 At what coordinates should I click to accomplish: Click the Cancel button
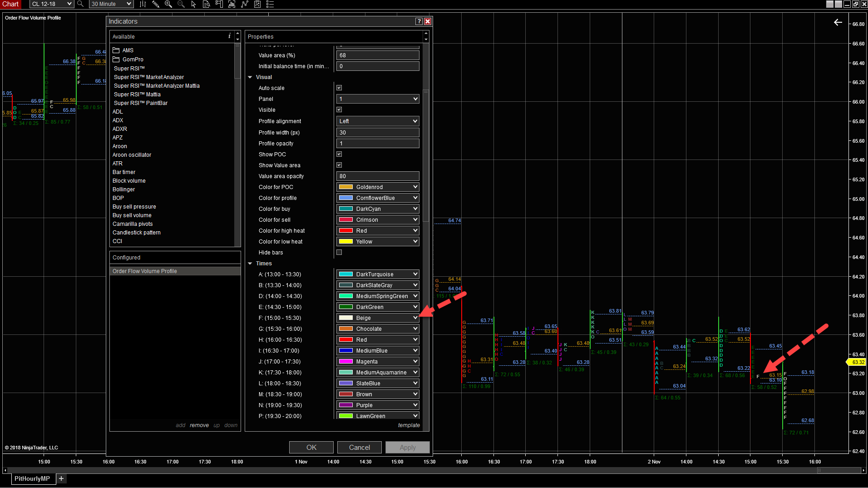(360, 448)
